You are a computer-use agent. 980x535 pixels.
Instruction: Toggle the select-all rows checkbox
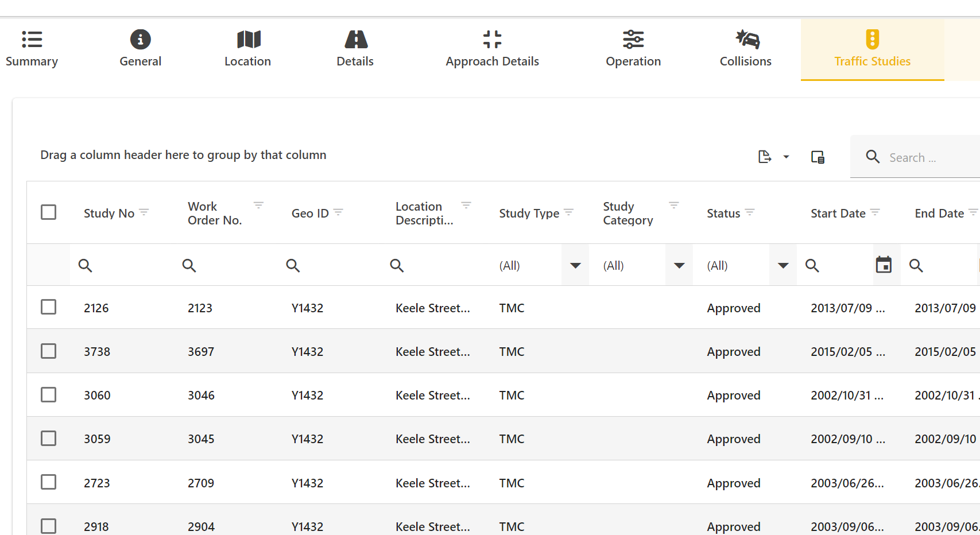point(49,212)
